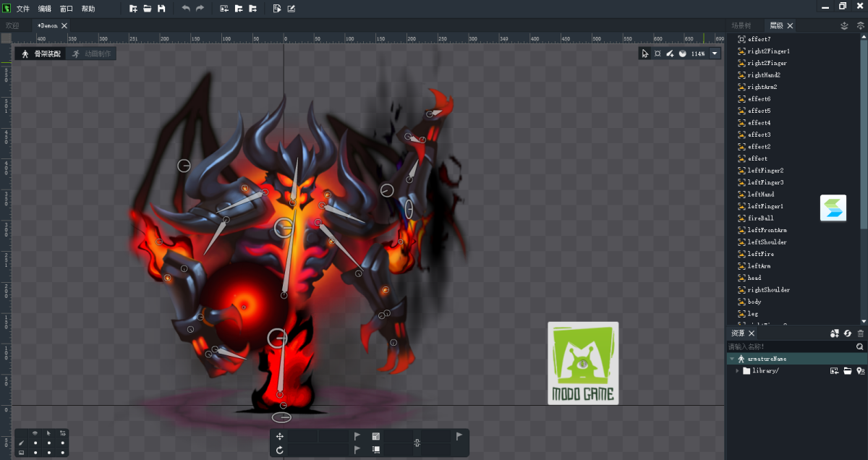This screenshot has width=868, height=460.
Task: Toggle the onion skin circle icon
Action: click(682, 54)
